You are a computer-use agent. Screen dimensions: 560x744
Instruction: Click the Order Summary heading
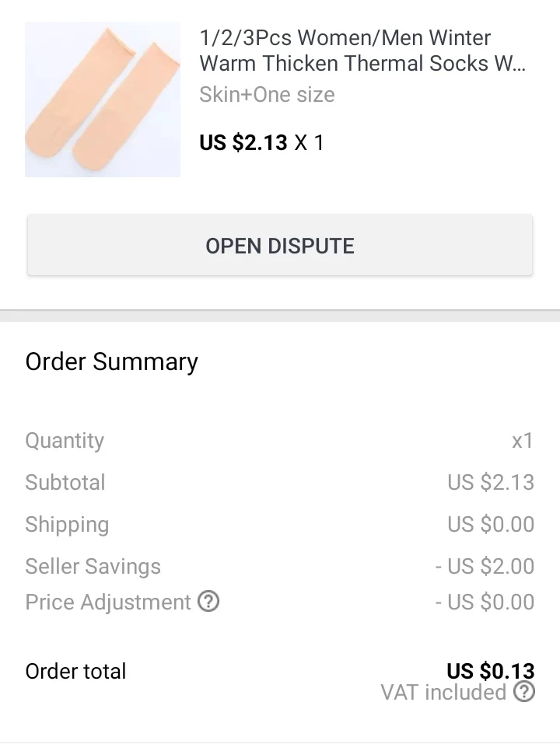pos(111,362)
